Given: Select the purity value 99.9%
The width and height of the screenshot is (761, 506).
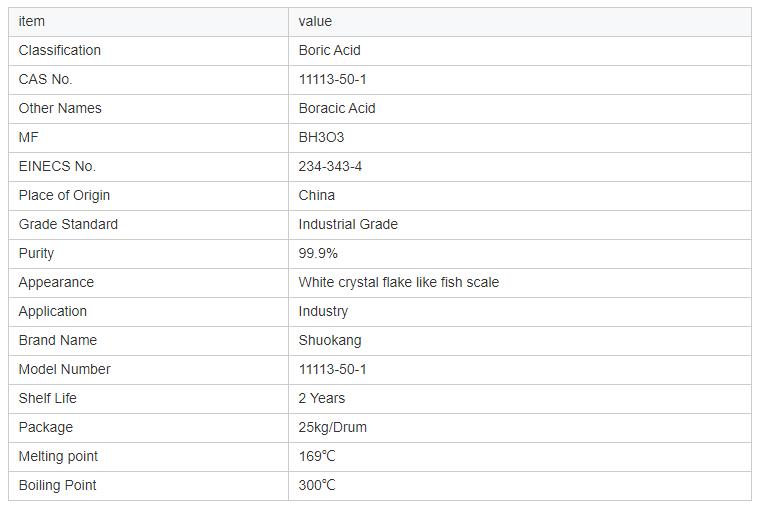Looking at the screenshot, I should tap(318, 253).
